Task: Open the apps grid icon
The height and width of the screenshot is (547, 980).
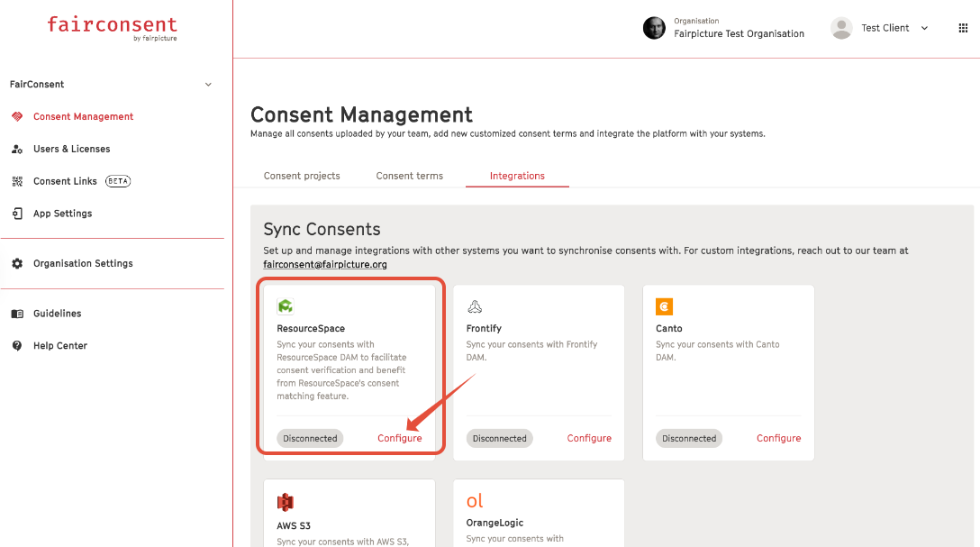Action: [963, 28]
